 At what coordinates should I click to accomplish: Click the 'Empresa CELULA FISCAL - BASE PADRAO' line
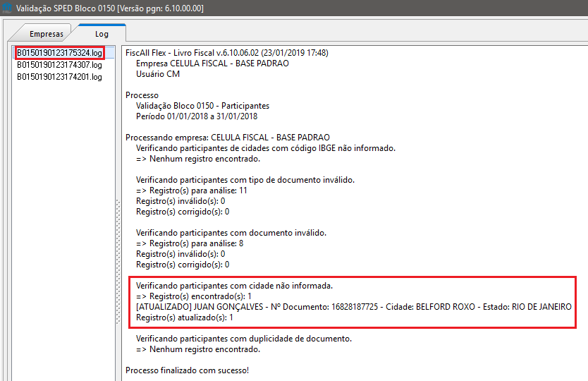(212, 64)
